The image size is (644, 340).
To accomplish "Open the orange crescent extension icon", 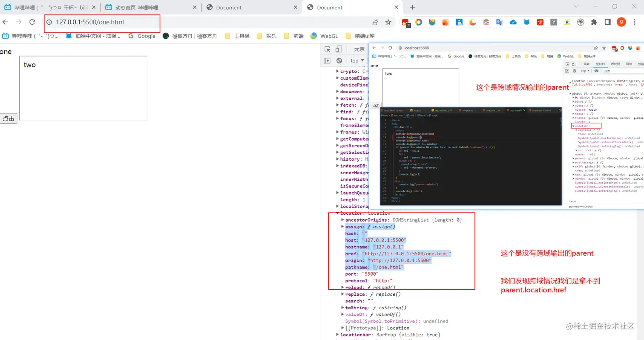I will tap(473, 22).
